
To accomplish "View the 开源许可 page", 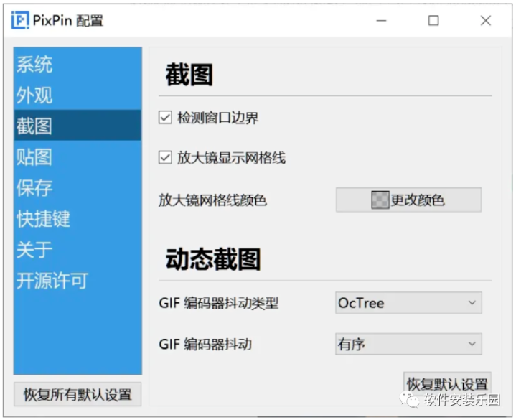I will [78, 280].
